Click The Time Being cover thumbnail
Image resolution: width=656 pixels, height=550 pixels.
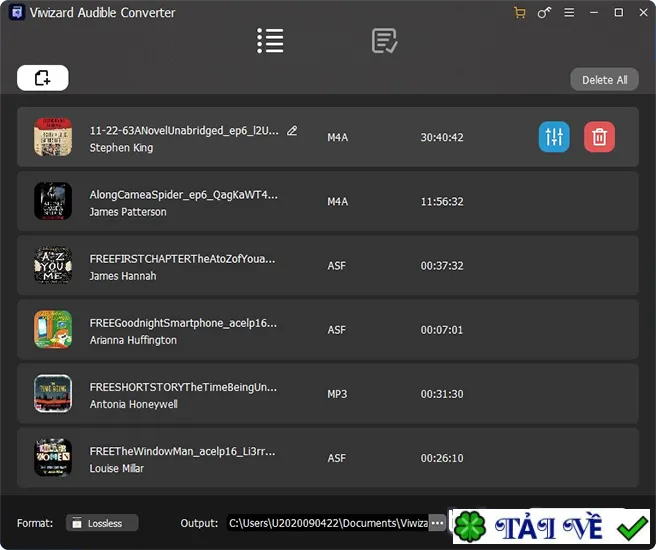pos(53,394)
